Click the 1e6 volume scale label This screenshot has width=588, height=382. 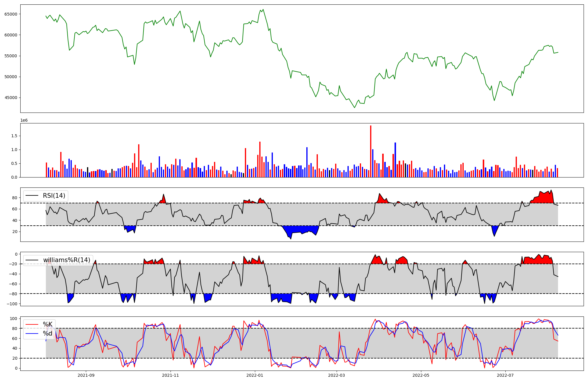pyautogui.click(x=24, y=120)
